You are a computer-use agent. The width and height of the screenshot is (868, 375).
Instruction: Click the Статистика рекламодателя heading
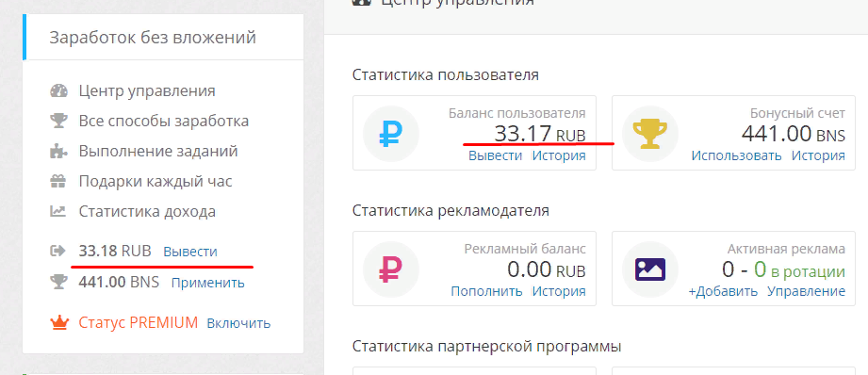451,211
